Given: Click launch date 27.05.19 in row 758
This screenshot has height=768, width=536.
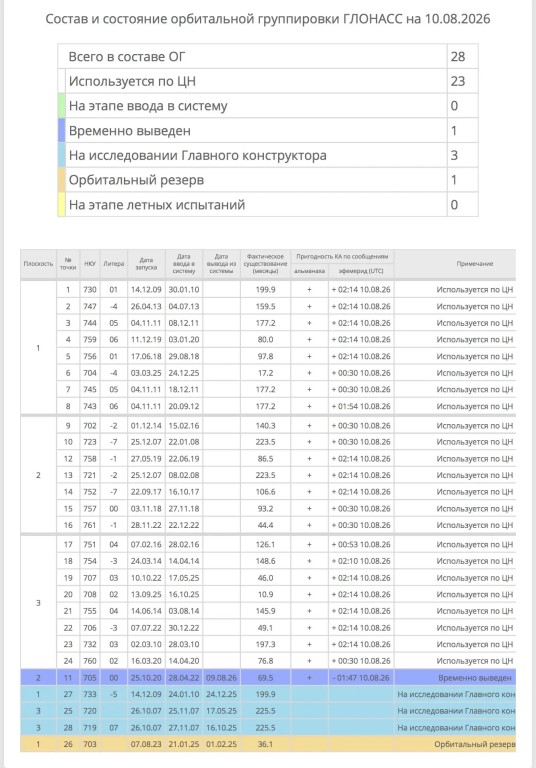Looking at the screenshot, I should (x=146, y=458).
